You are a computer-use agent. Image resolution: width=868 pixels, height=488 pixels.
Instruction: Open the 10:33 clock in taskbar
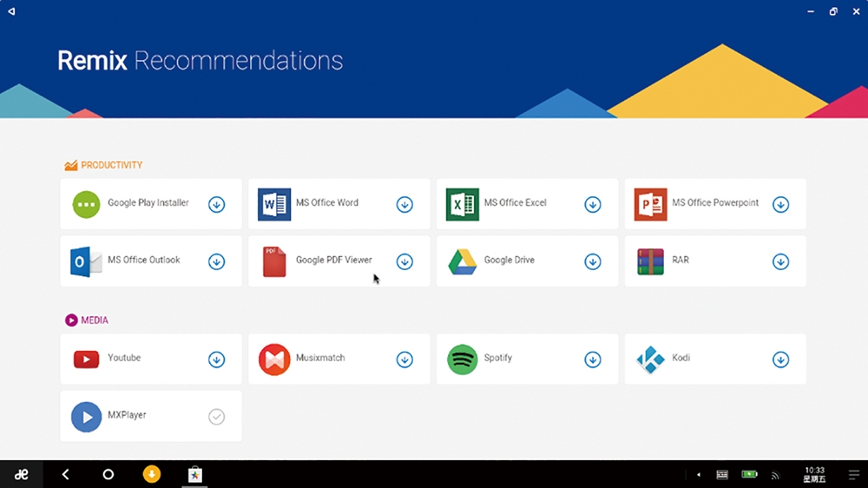coord(815,475)
